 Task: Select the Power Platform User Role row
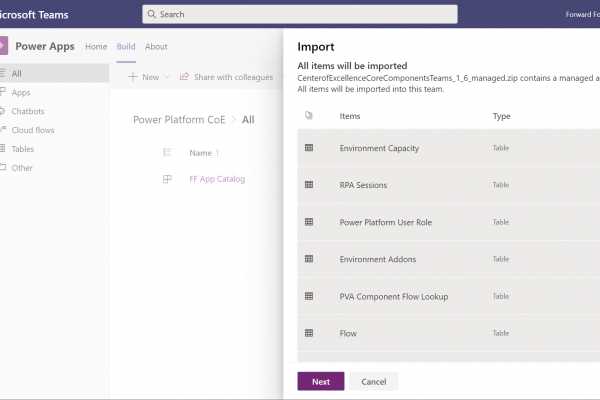pyautogui.click(x=448, y=222)
